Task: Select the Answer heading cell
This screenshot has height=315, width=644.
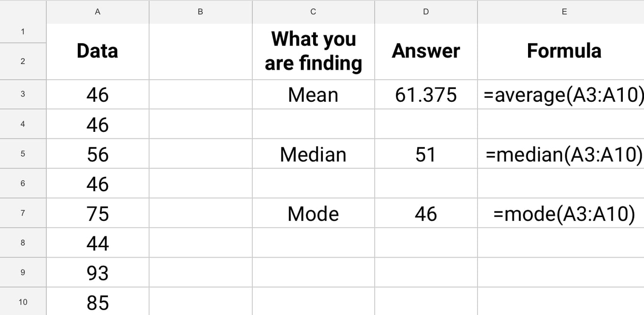Action: pos(426,51)
